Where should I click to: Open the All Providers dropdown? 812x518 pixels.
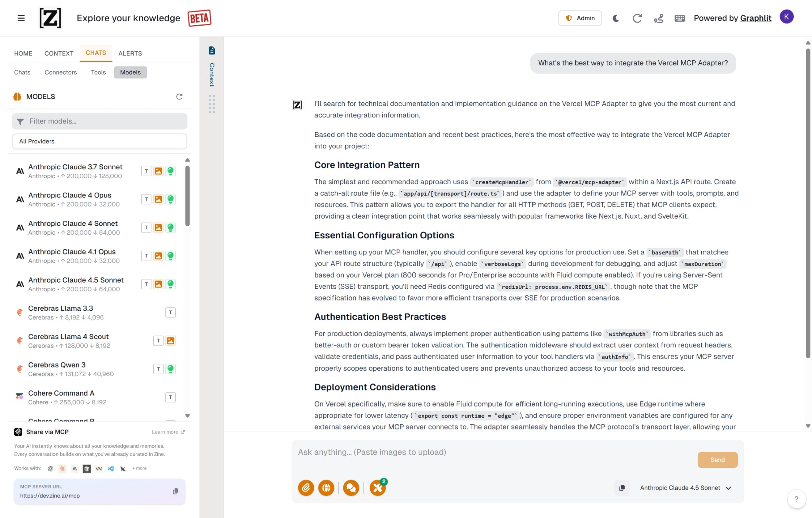coord(99,141)
